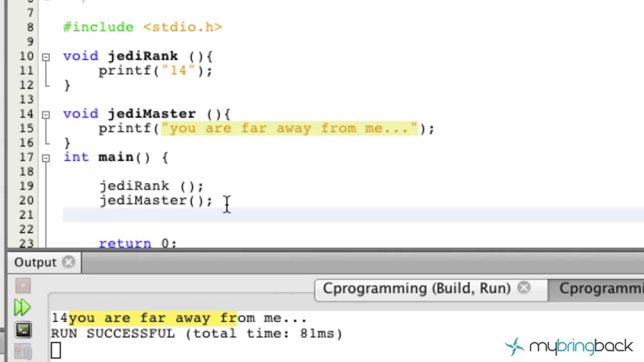Click line number 12 in gutter
Viewport: 644px width, 362px height.
(x=27, y=85)
